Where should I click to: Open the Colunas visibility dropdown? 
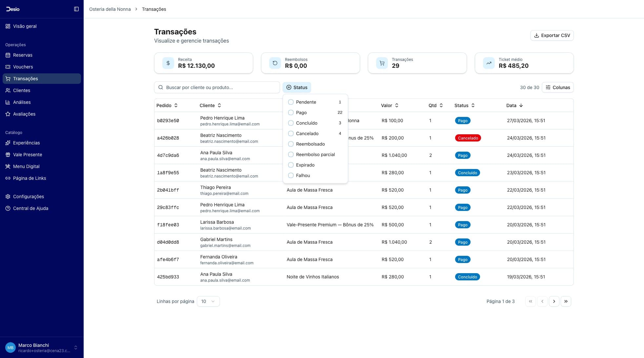point(558,87)
